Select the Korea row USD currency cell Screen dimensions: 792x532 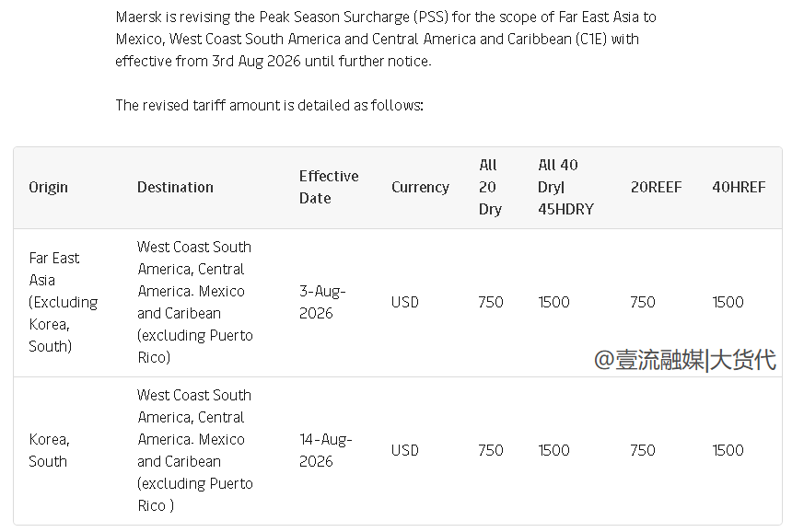pyautogui.click(x=405, y=450)
